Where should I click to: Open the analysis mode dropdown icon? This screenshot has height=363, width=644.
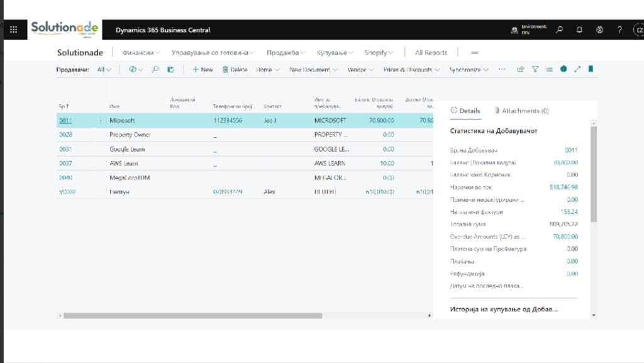pyautogui.click(x=136, y=69)
